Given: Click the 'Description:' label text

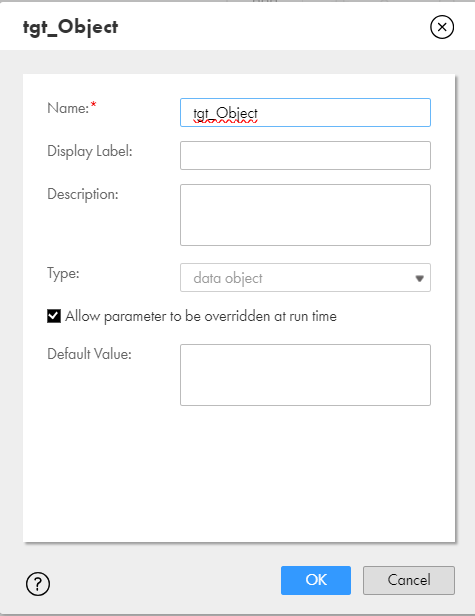Looking at the screenshot, I should (x=83, y=194).
